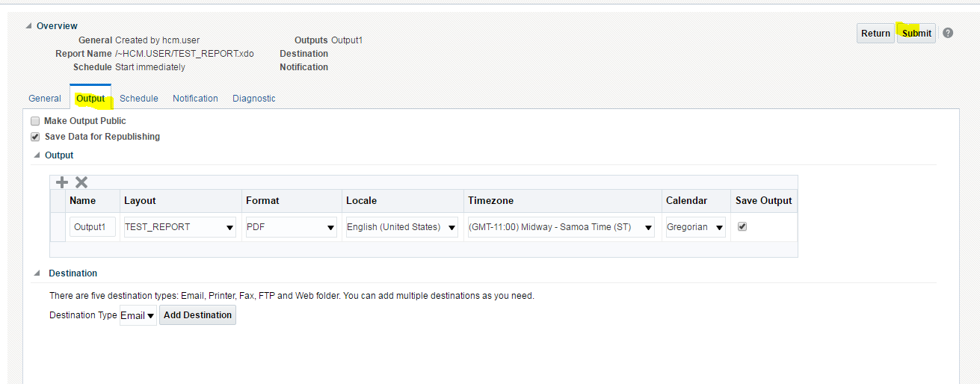Viewport: 980px width, 384px height.
Task: Collapse the Destination section
Action: click(x=37, y=273)
